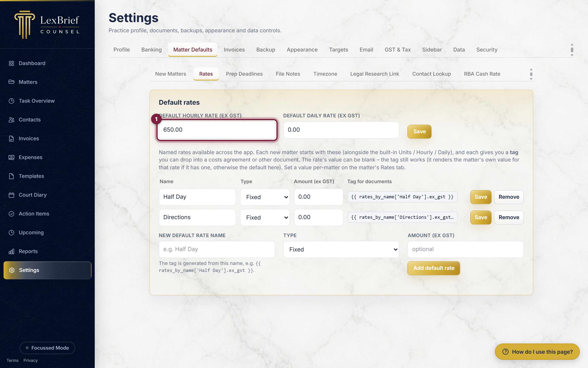Image resolution: width=588 pixels, height=368 pixels.
Task: Select the RBA Cash Rate sub-tab
Action: click(482, 74)
